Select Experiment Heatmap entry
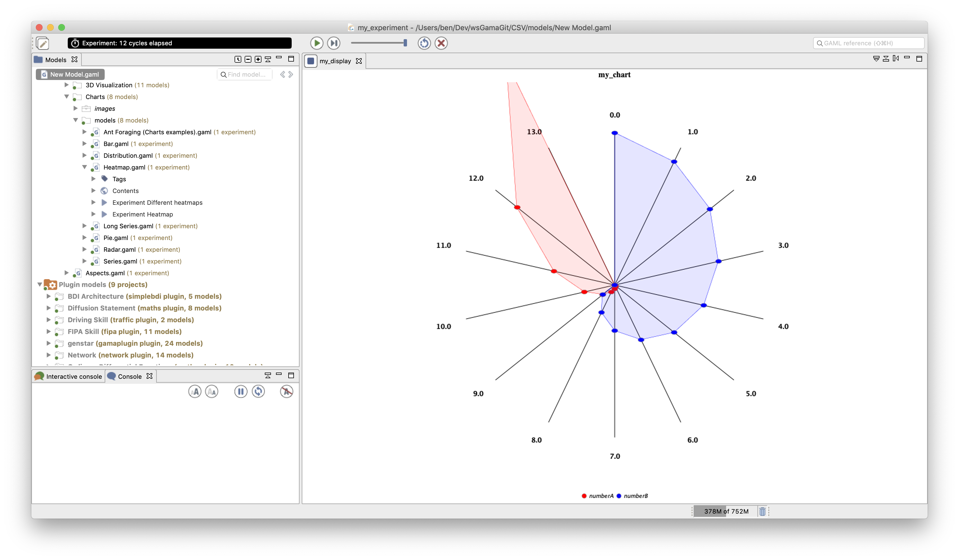 [142, 215]
